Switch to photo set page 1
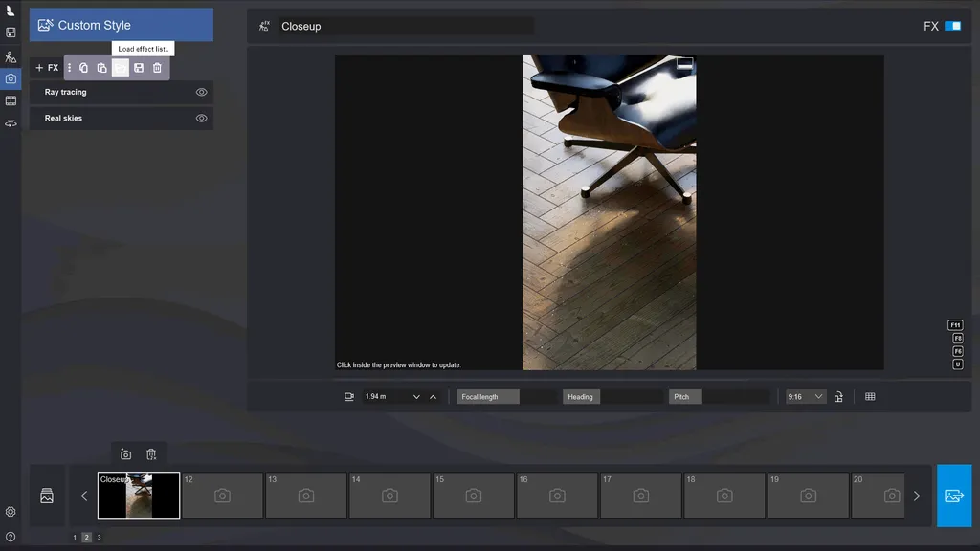Image resolution: width=980 pixels, height=551 pixels. pos(75,538)
